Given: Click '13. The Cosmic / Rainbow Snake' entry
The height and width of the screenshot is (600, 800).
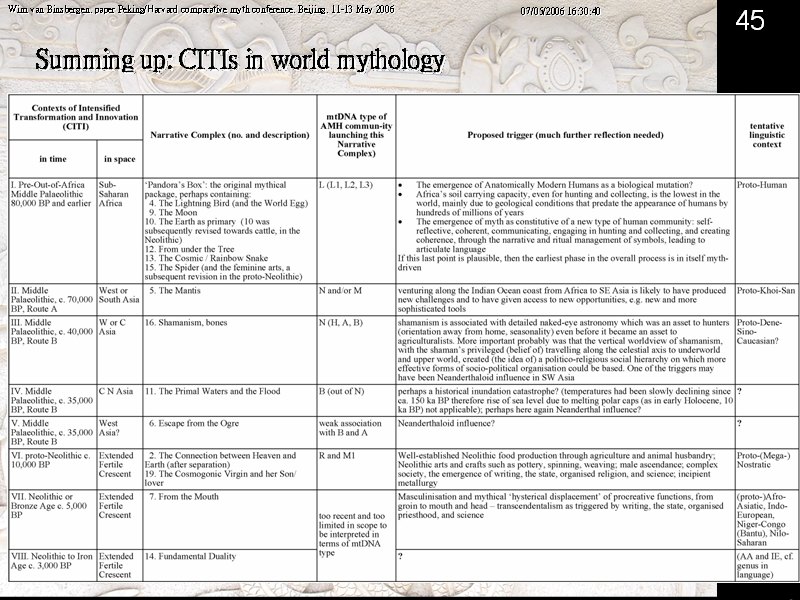Looking at the screenshot, I should tap(206, 258).
